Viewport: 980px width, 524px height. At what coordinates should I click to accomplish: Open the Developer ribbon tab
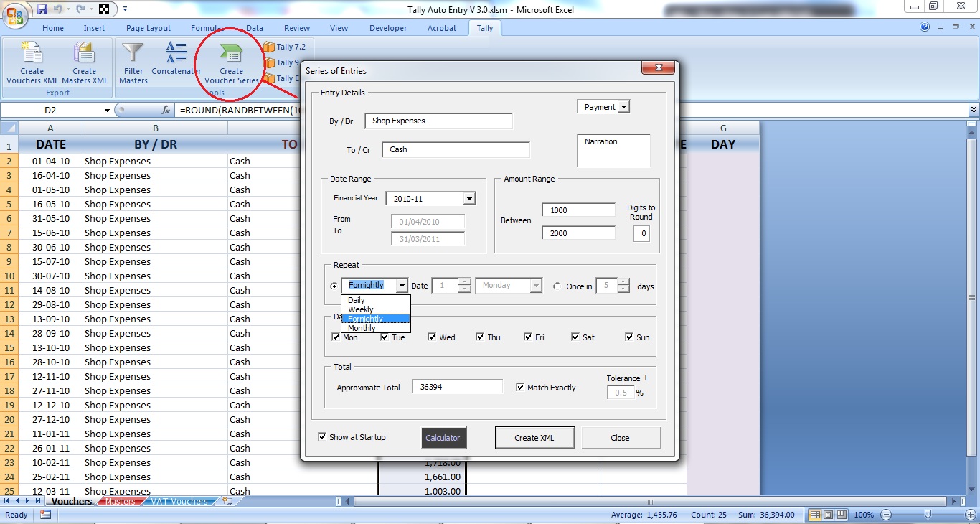tap(388, 28)
